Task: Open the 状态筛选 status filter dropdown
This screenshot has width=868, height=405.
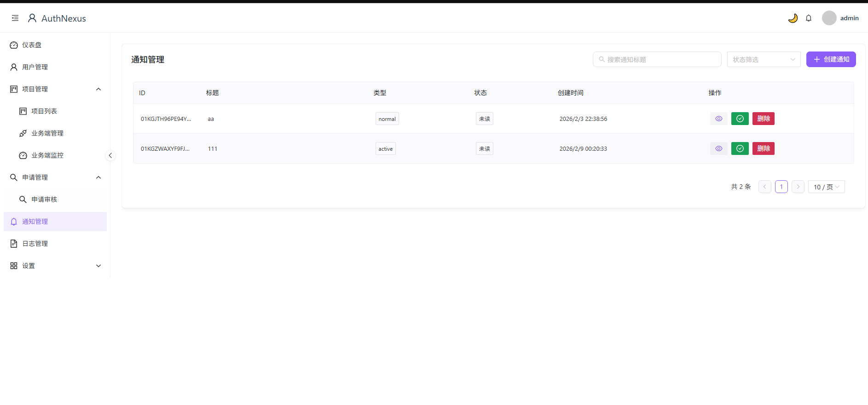Action: click(x=764, y=59)
